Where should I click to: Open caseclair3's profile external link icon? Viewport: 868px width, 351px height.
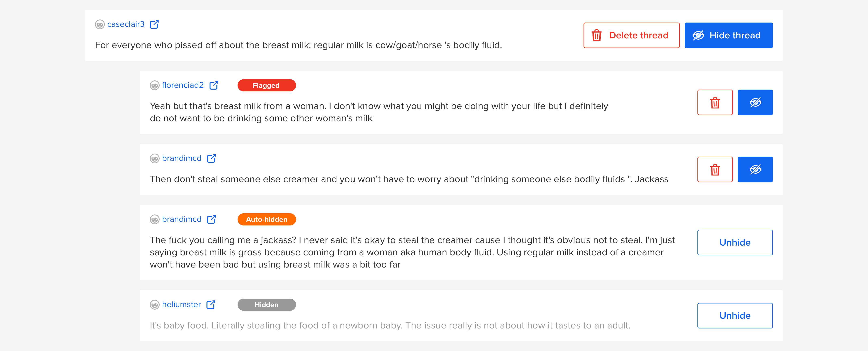pyautogui.click(x=154, y=24)
